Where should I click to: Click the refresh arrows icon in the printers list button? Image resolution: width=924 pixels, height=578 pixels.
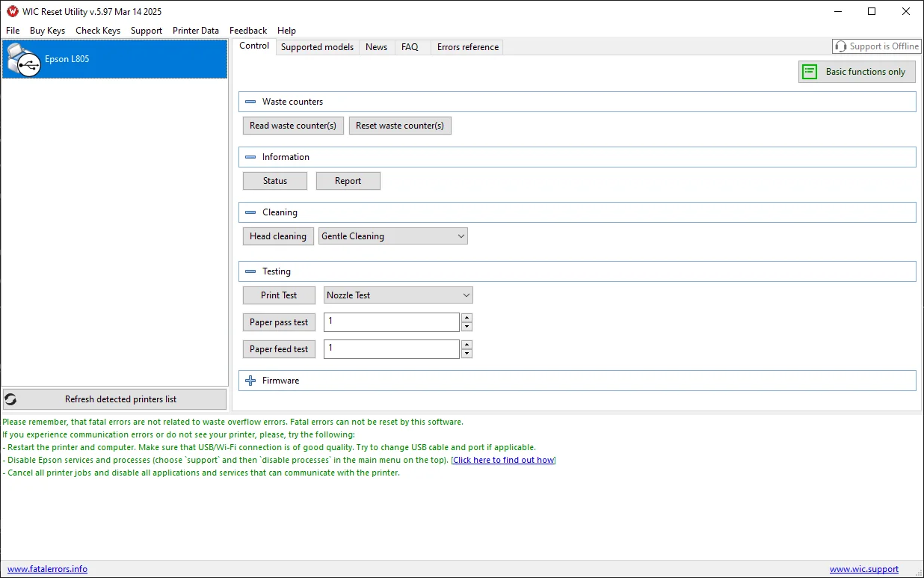point(10,399)
